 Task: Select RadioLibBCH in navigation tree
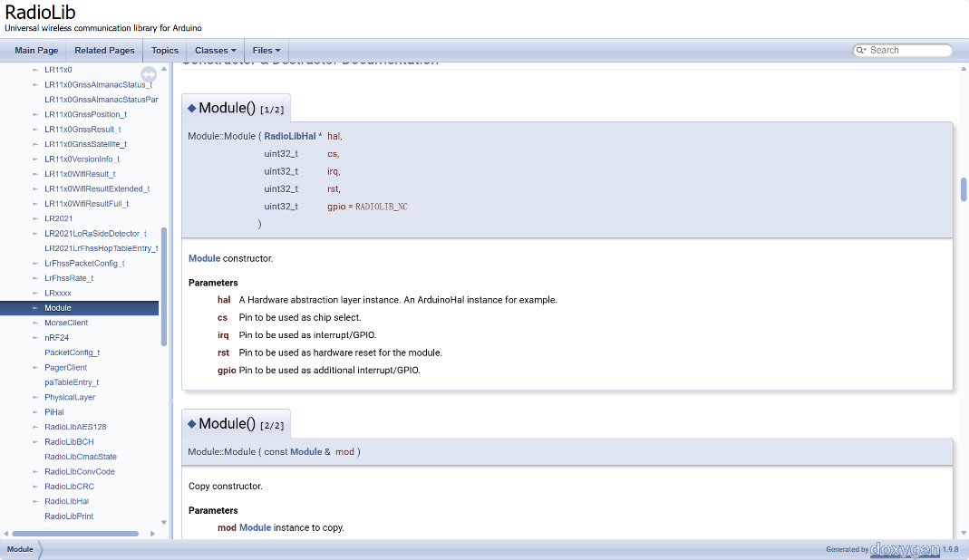[69, 441]
